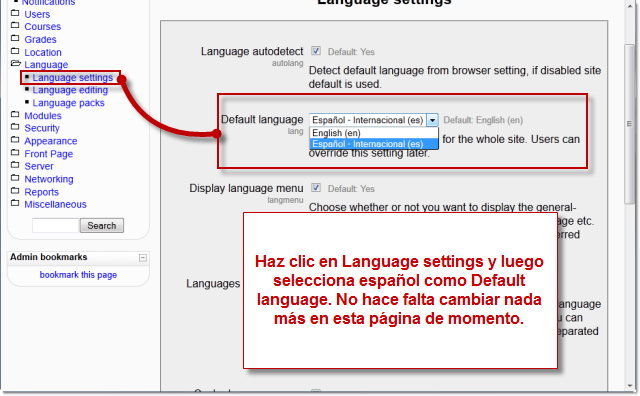Open the Location admin link
The width and height of the screenshot is (640, 396).
pos(43,53)
